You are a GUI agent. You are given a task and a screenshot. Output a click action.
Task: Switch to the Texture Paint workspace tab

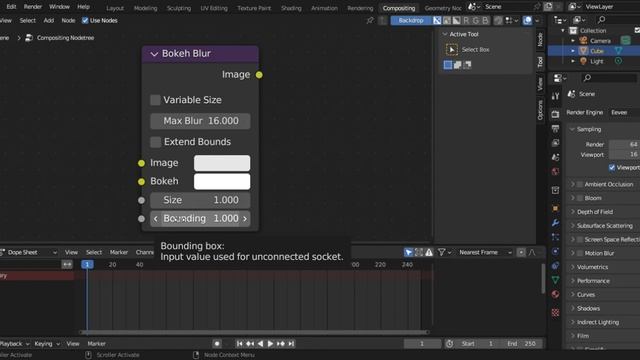click(x=254, y=8)
